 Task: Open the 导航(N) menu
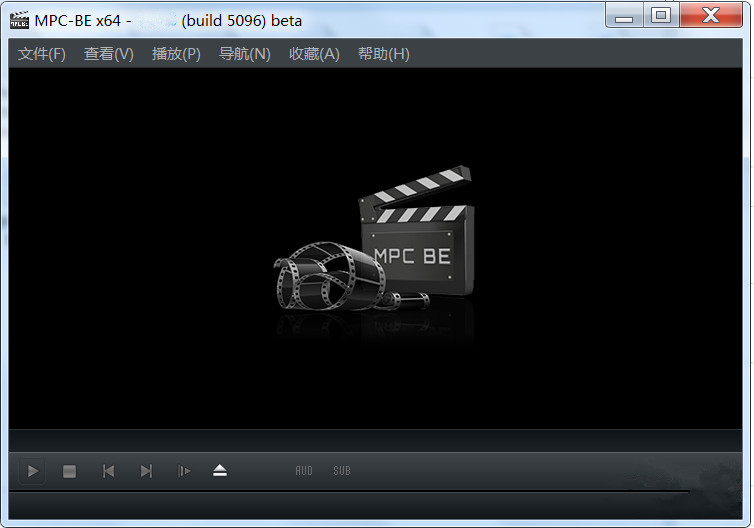click(x=245, y=54)
